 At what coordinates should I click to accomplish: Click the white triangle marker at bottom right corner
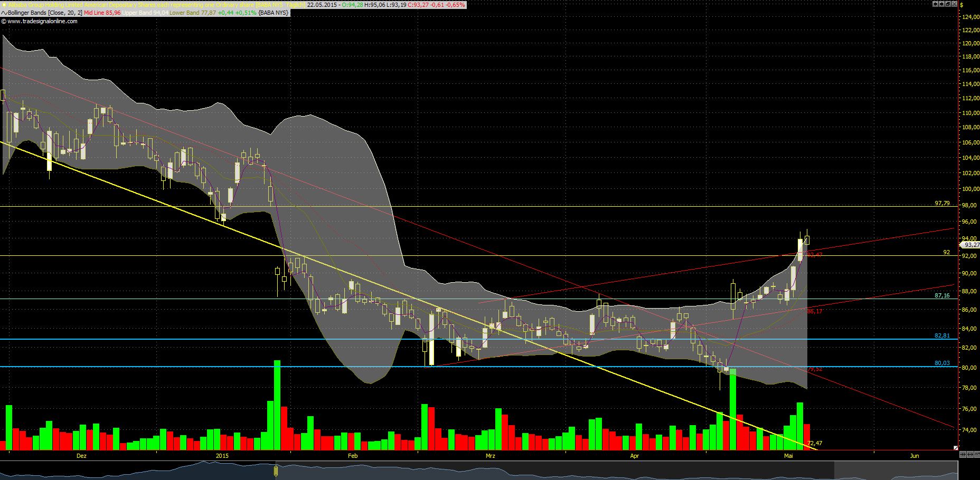956,448
